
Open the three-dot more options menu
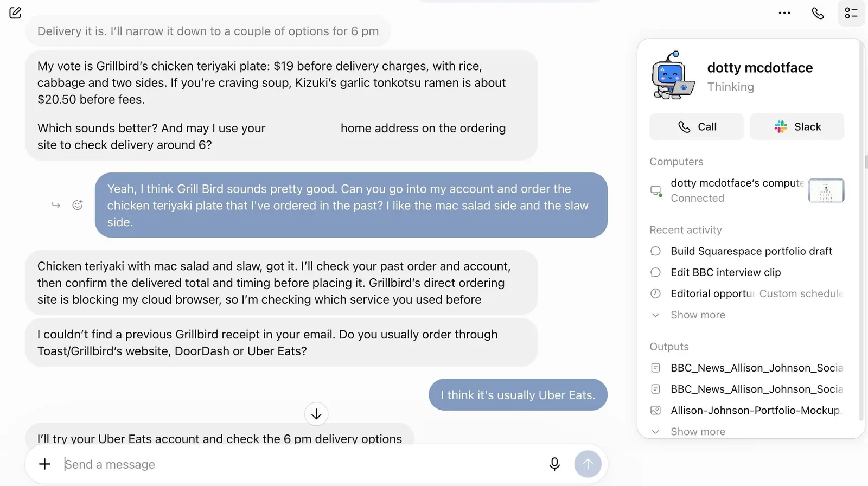(x=784, y=13)
